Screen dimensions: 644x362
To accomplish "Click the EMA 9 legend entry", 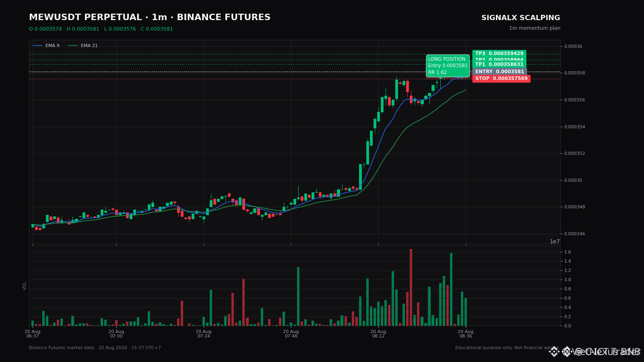I will pyautogui.click(x=46, y=46).
